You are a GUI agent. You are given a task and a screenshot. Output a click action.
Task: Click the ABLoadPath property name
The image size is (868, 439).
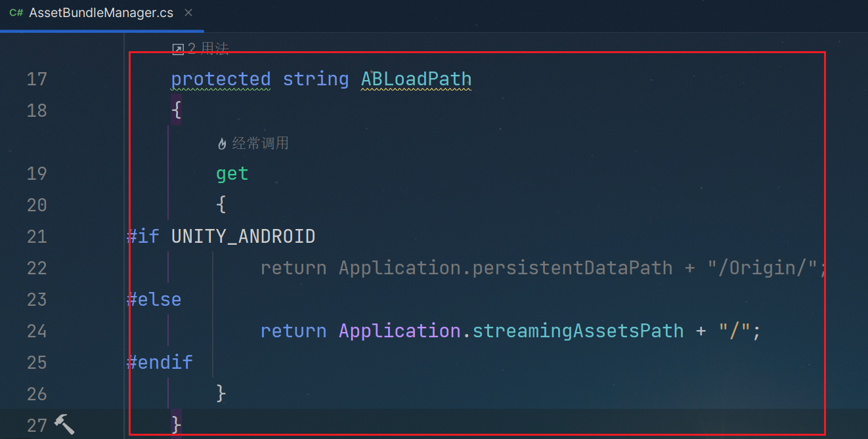(416, 79)
